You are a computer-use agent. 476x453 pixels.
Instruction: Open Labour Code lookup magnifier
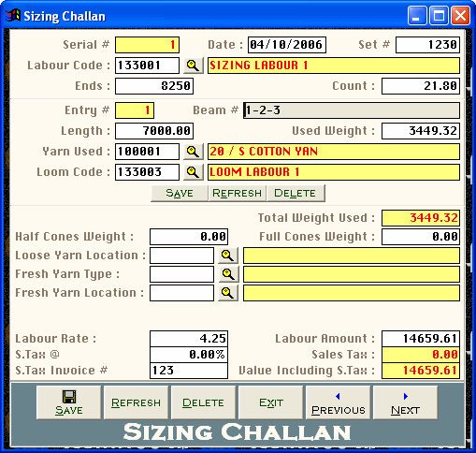[x=194, y=66]
